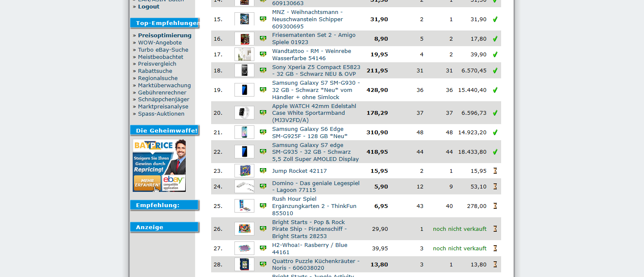Click the green checkmark in the Galaxy S6 Edge row
The image size is (644, 277).
point(495,132)
